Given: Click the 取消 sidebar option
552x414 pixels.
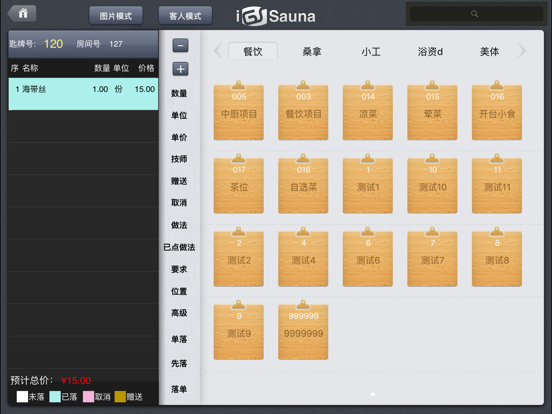Looking at the screenshot, I should (x=179, y=202).
